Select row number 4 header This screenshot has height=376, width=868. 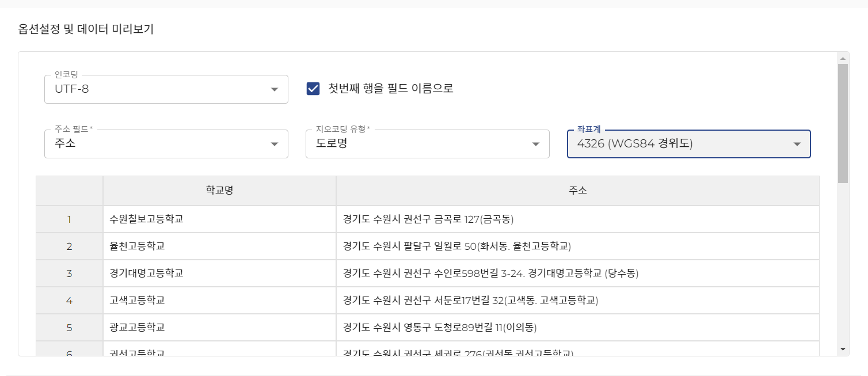(69, 301)
